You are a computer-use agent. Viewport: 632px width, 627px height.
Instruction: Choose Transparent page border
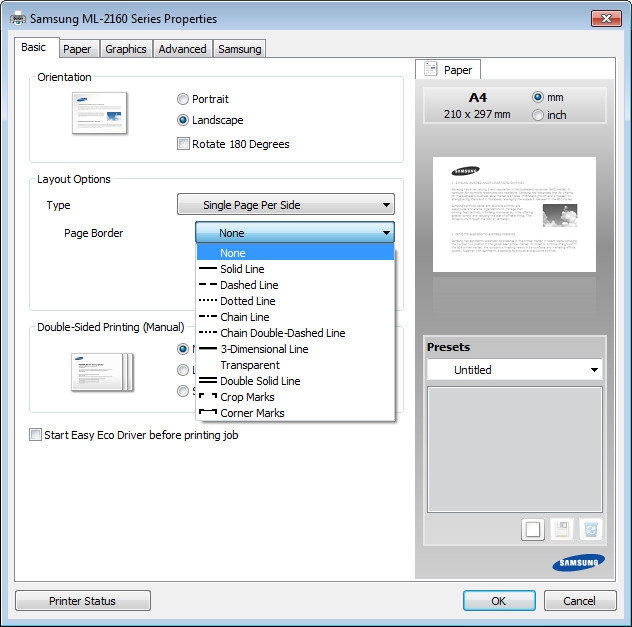tap(295, 365)
